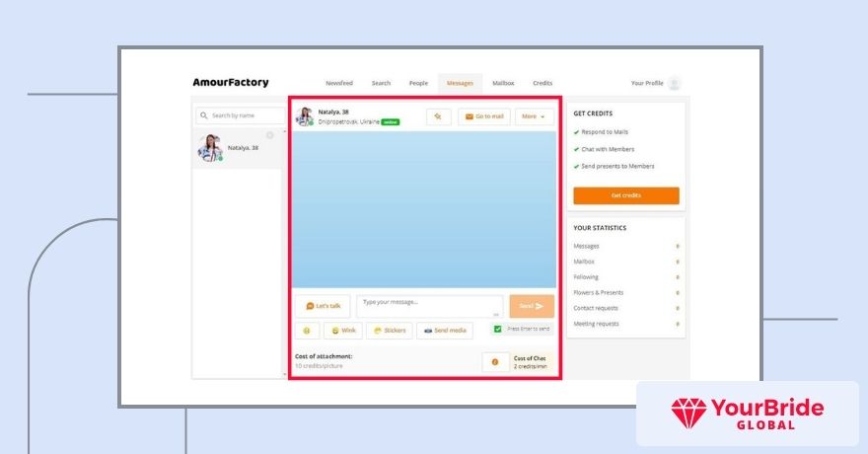The image size is (868, 454).
Task: Open Mailbox in Your Statistics
Action: [x=584, y=262]
